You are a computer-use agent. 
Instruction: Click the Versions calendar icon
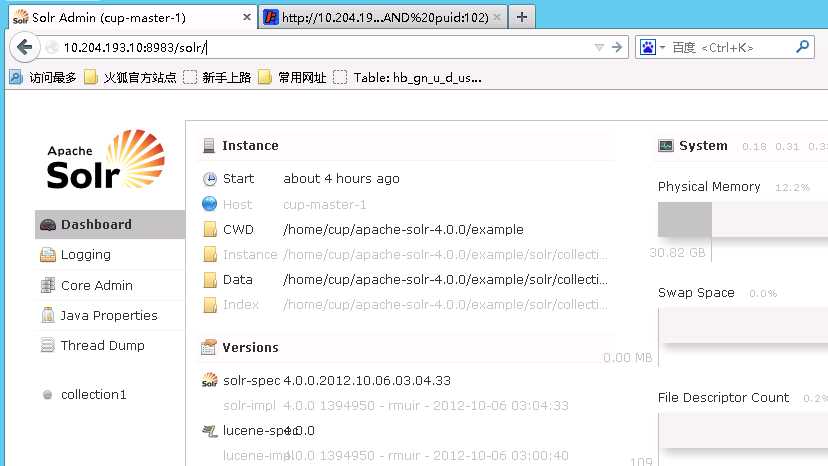click(209, 347)
